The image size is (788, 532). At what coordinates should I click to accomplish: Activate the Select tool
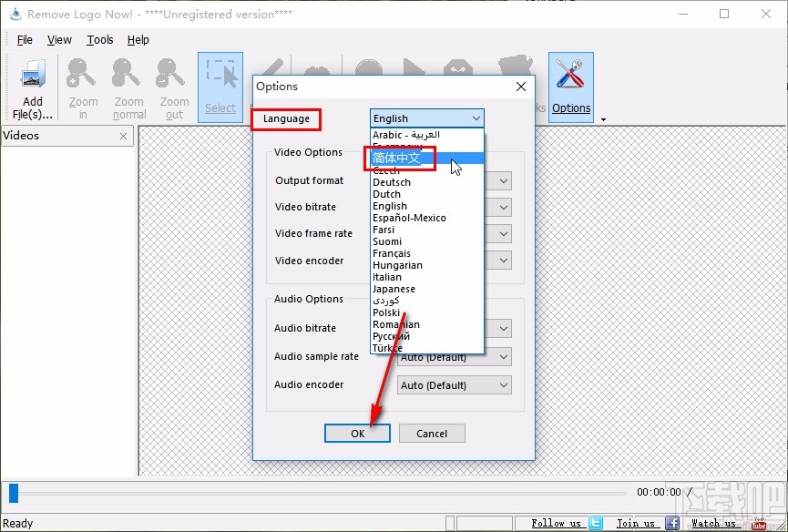(x=220, y=87)
